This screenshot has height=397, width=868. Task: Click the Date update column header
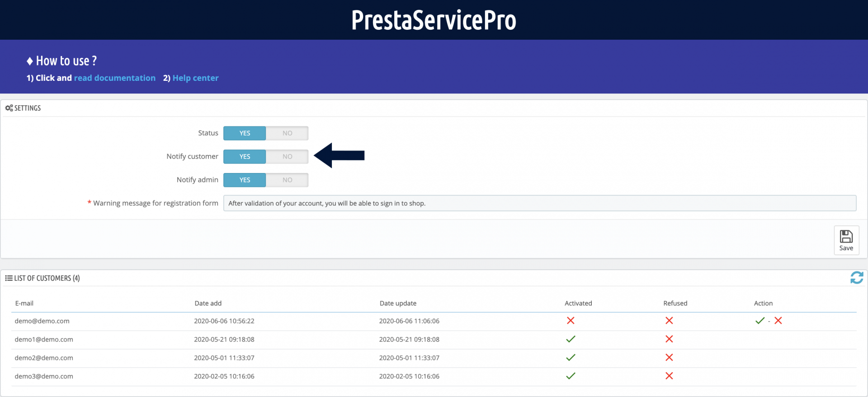point(398,304)
